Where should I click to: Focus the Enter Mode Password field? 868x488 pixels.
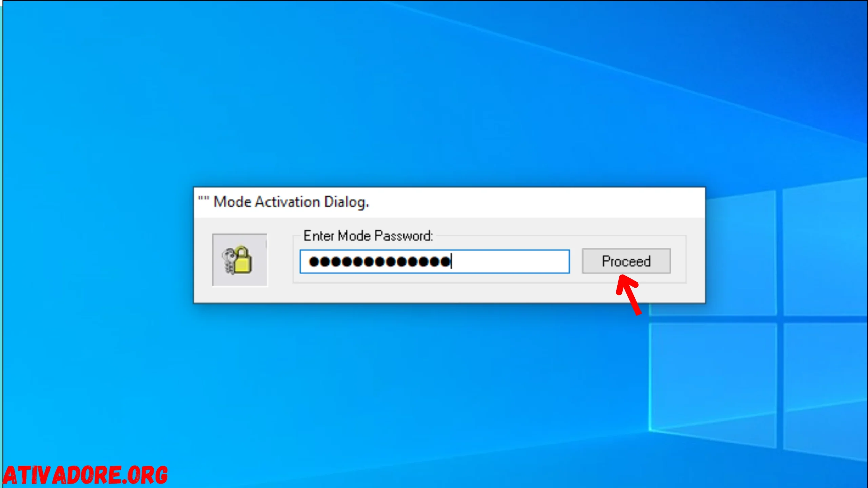click(434, 261)
